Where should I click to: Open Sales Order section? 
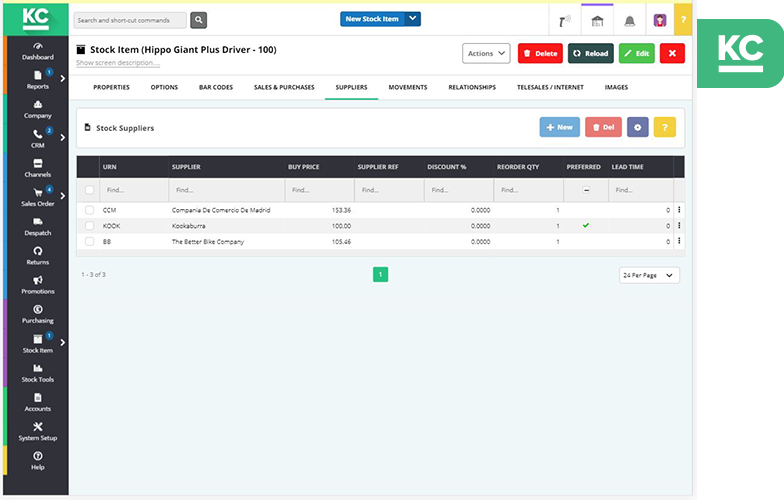point(38,197)
